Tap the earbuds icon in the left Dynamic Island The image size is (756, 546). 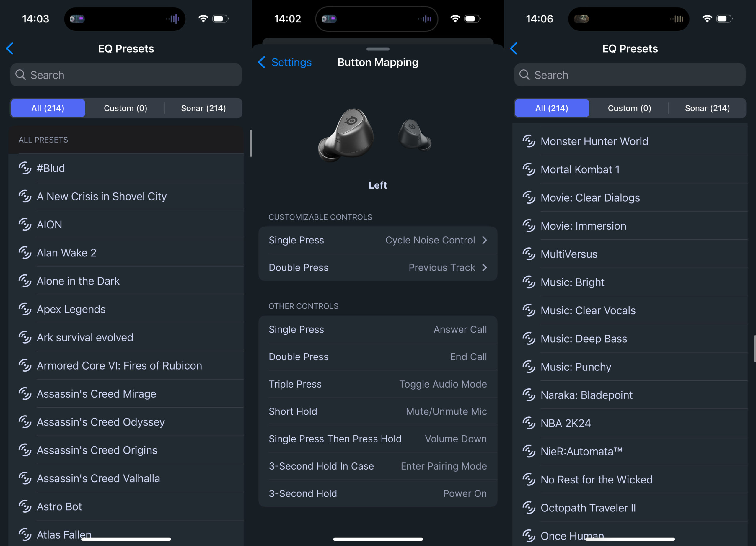(77, 19)
